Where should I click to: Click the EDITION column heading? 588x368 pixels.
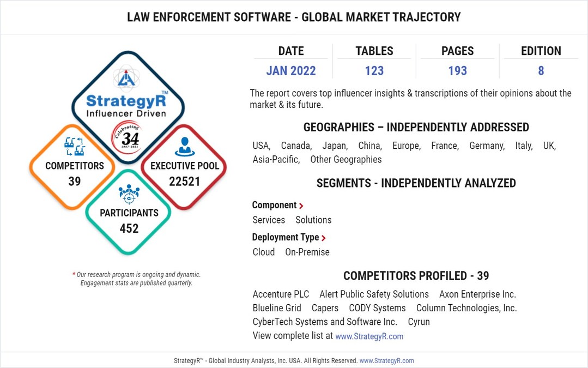point(541,51)
